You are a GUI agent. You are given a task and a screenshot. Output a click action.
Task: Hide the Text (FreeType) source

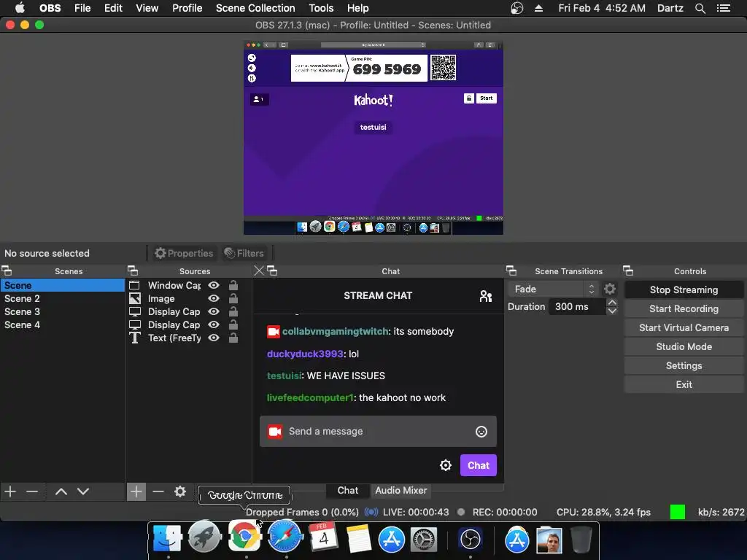click(214, 338)
